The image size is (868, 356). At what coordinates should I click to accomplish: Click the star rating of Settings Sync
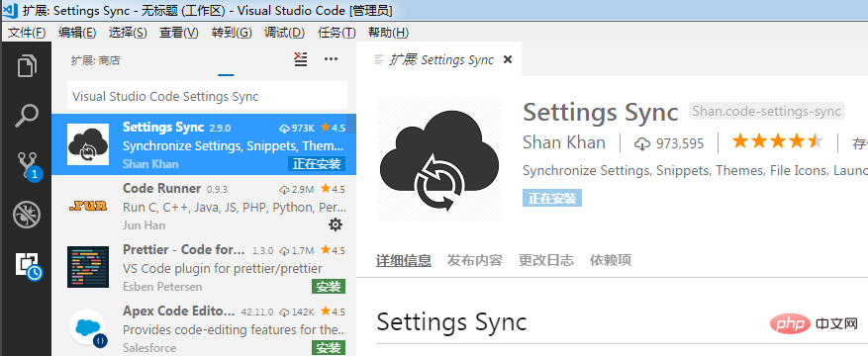click(x=778, y=142)
